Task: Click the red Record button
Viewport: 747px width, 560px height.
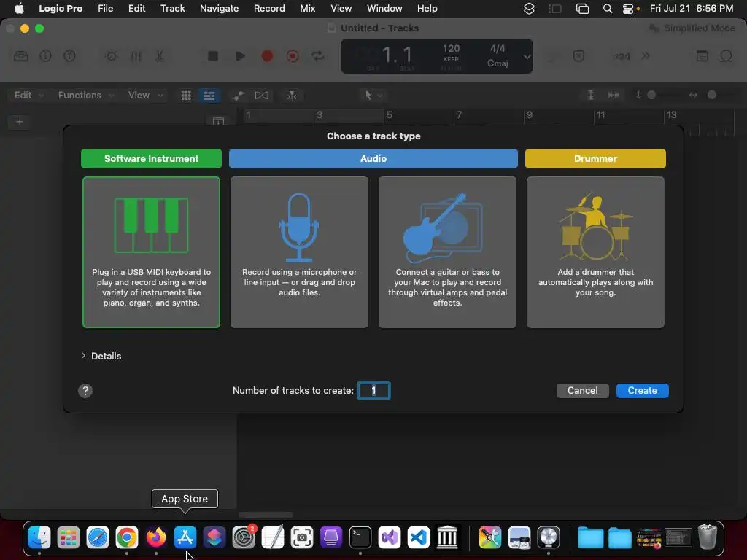Action: pyautogui.click(x=267, y=56)
